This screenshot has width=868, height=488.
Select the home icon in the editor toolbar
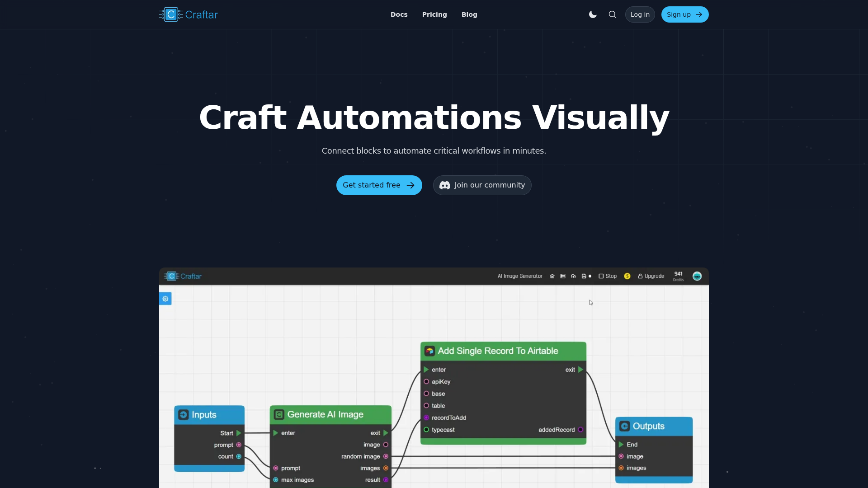[x=552, y=276]
